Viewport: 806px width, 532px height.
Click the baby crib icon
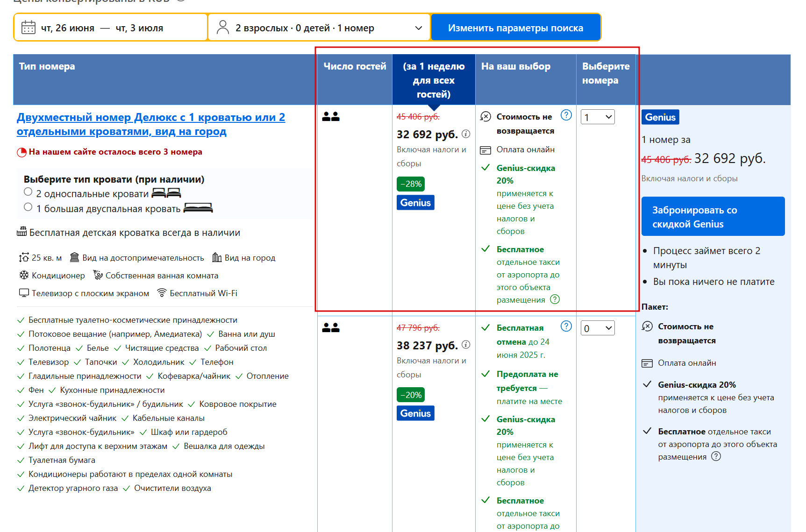(x=21, y=231)
